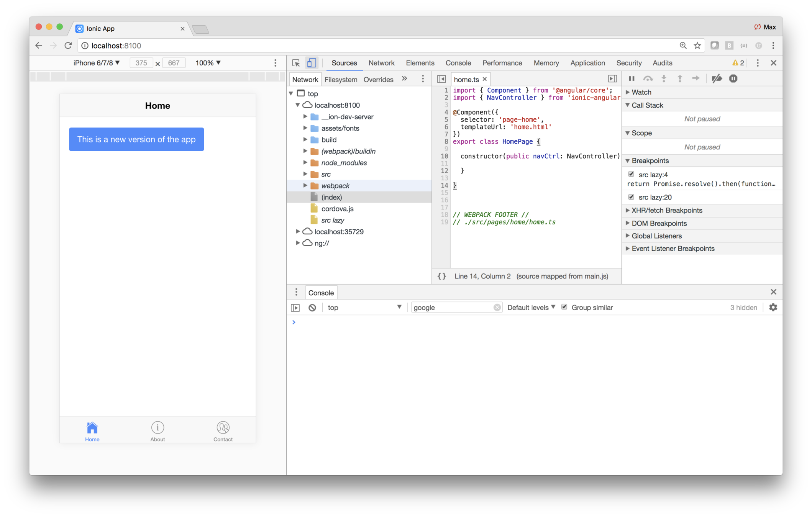Click pause on exceptions icon
This screenshot has height=517, width=812.
pos(733,79)
